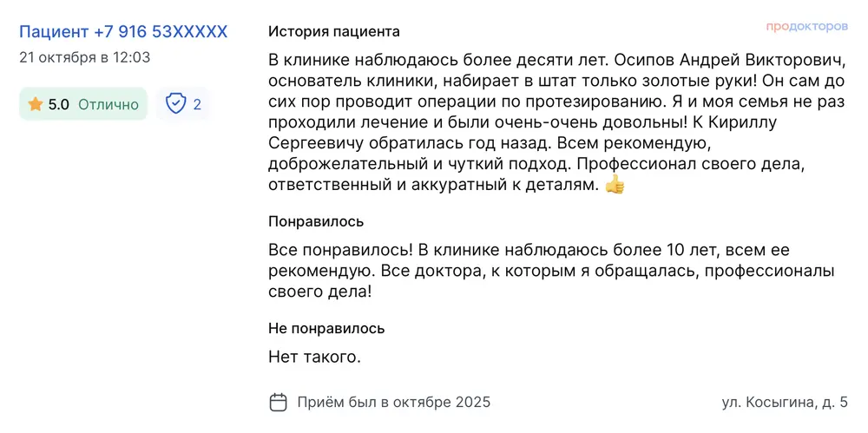
Task: Click the review date 21 октября в 12:03
Action: tap(84, 58)
